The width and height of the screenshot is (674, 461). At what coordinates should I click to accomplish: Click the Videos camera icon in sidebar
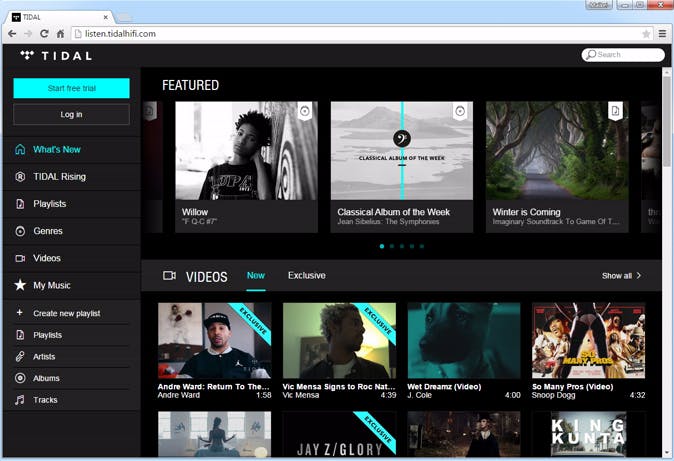click(x=20, y=258)
